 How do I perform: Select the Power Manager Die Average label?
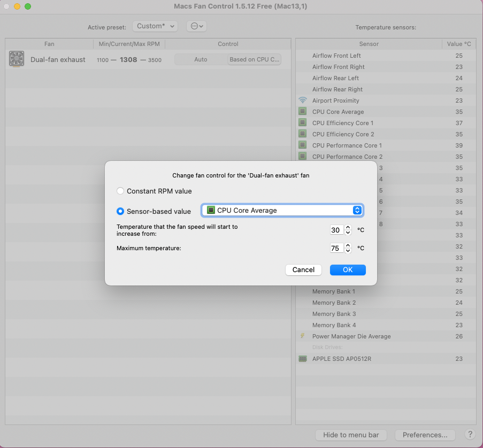[351, 336]
